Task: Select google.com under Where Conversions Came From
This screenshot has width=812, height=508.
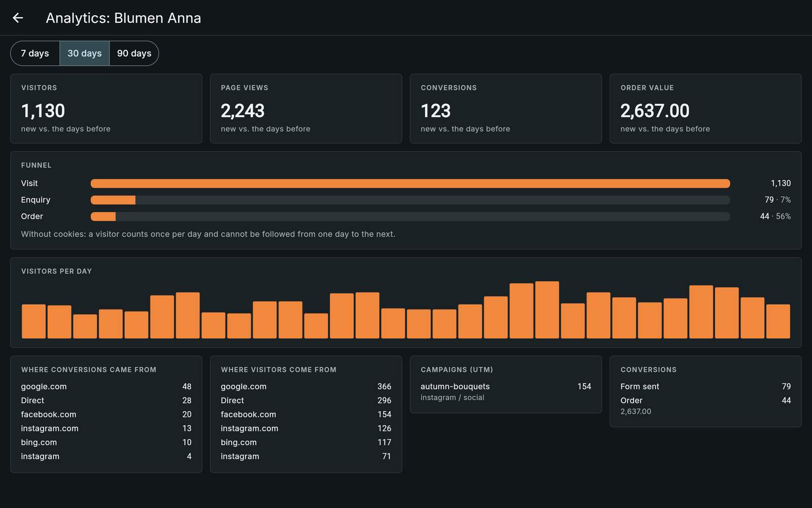Action: [x=106, y=387]
